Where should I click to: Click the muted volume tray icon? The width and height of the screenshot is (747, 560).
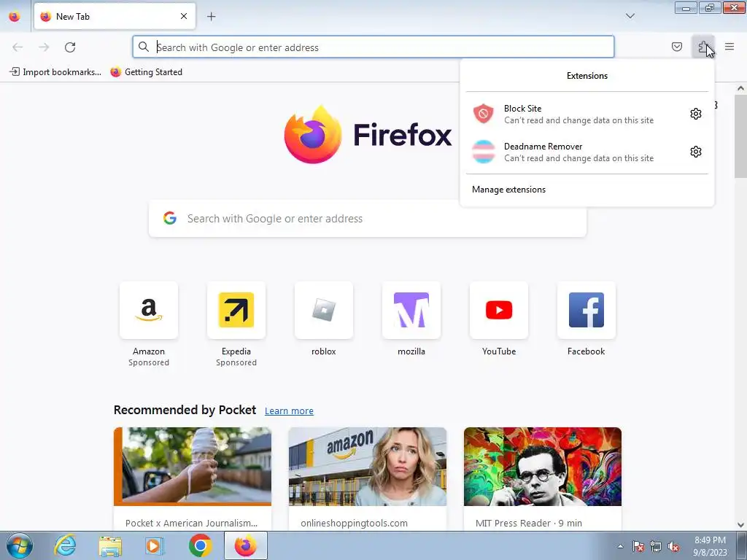pyautogui.click(x=673, y=546)
